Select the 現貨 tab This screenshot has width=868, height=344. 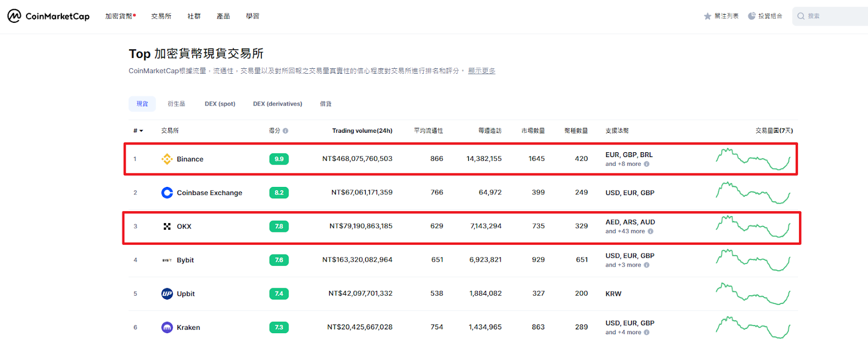tap(142, 104)
